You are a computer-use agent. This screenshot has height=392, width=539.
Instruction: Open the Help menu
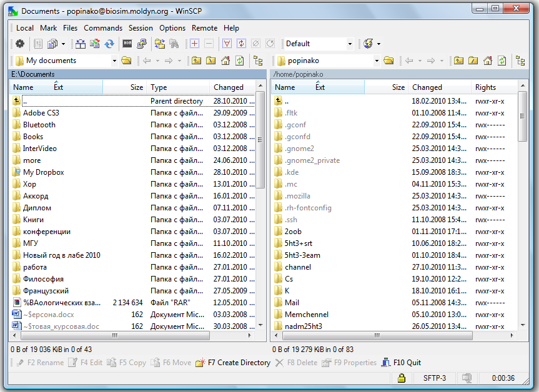(x=231, y=28)
